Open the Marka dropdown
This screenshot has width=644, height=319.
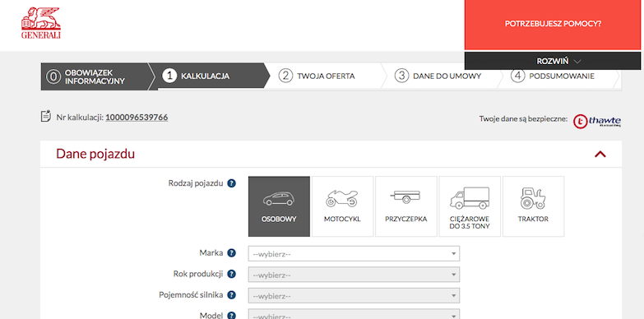(354, 254)
